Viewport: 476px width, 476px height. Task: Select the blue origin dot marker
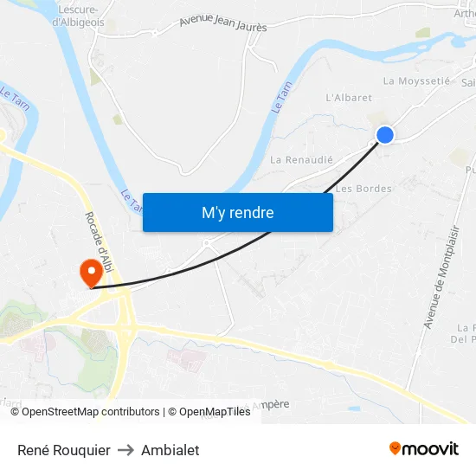coord(385,135)
